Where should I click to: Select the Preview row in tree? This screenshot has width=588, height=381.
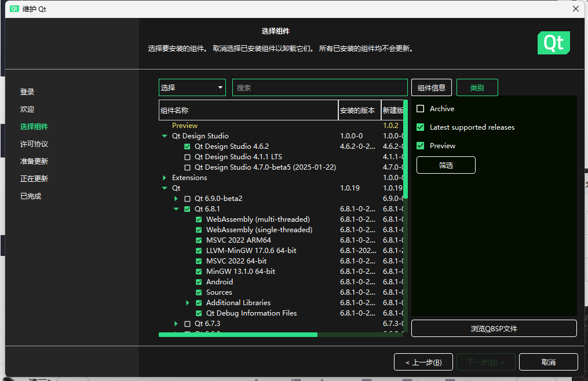[185, 126]
